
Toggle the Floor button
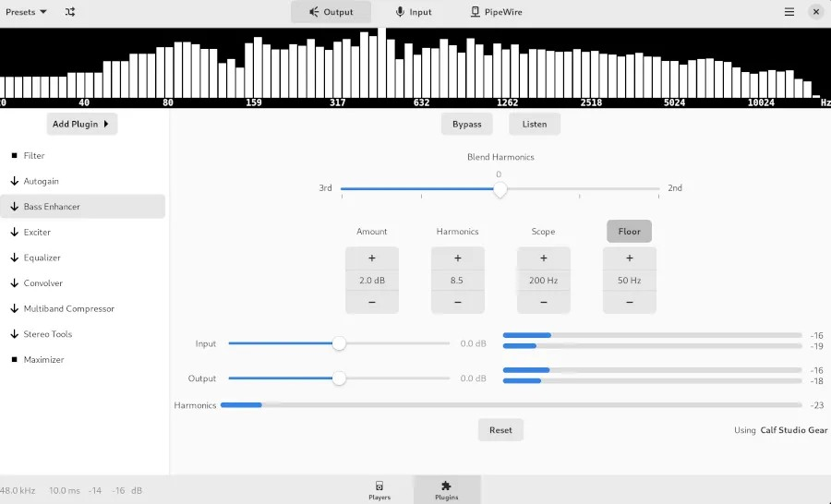coord(629,232)
